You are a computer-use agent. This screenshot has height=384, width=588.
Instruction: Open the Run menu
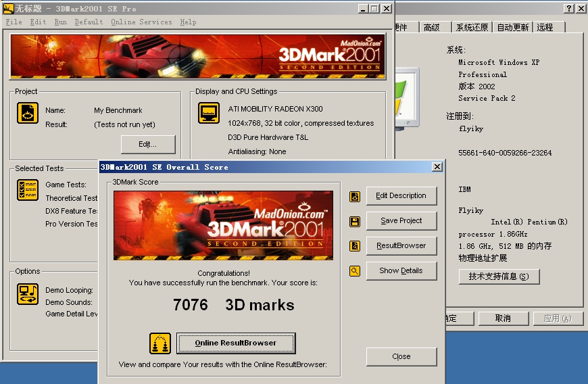point(60,22)
